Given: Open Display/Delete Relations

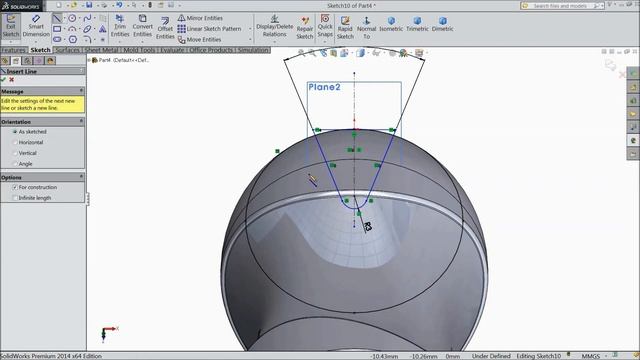Looking at the screenshot, I should pyautogui.click(x=274, y=26).
